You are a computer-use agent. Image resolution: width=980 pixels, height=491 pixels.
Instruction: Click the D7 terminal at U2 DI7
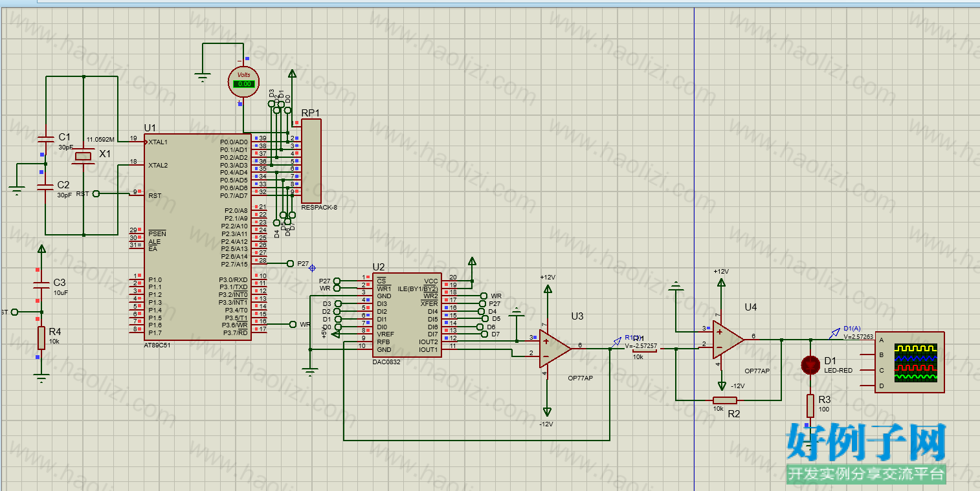(x=484, y=334)
